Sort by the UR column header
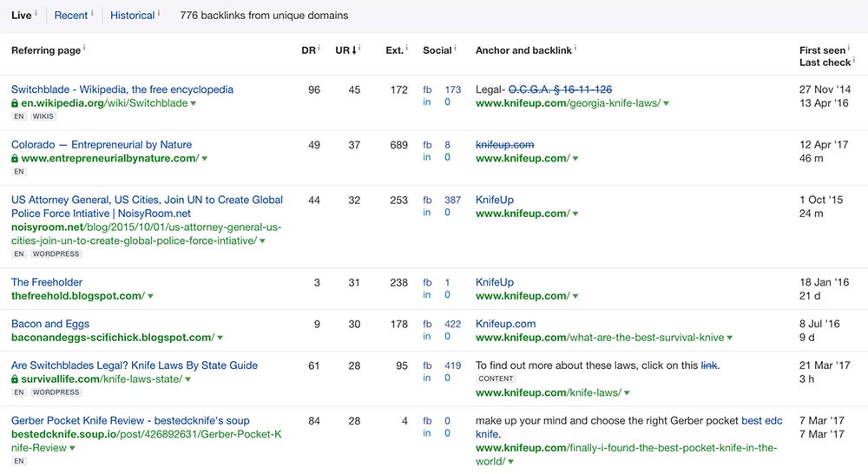The image size is (868, 474). (342, 50)
